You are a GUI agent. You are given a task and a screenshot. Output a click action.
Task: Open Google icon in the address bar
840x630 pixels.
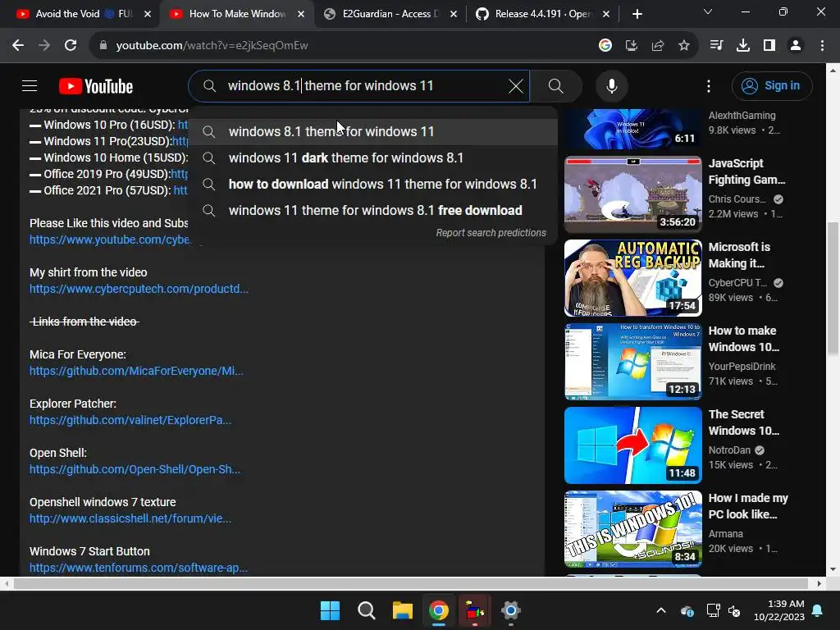pos(605,46)
